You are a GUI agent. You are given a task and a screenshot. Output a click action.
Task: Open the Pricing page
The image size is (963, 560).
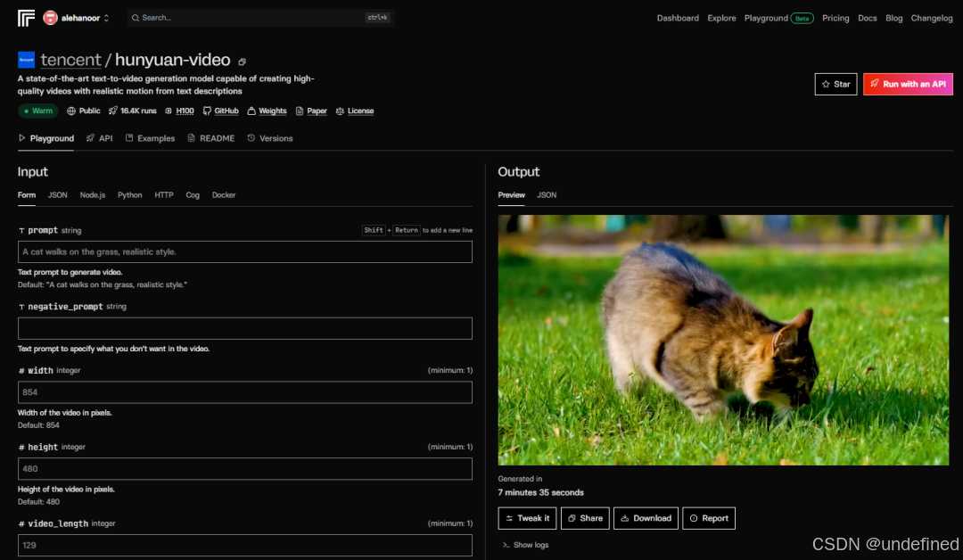(835, 18)
